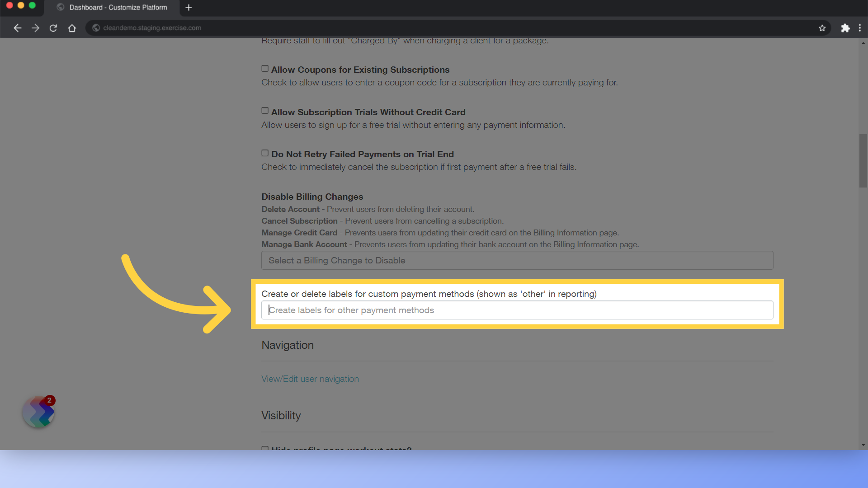Click the page refresh icon

(x=53, y=28)
